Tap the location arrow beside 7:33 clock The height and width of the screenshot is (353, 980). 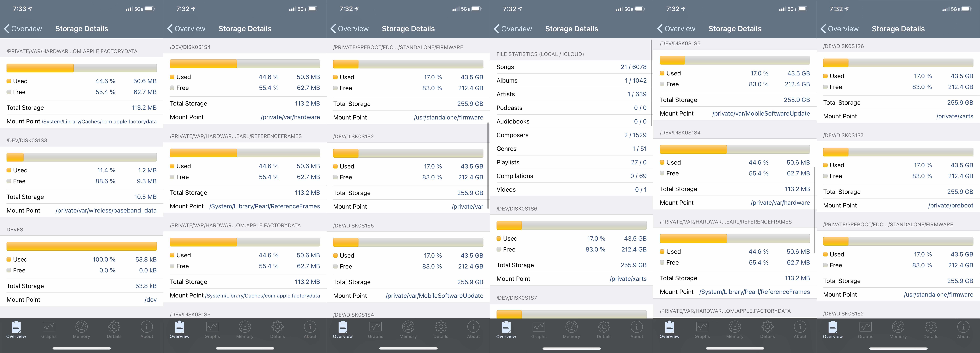coord(30,9)
